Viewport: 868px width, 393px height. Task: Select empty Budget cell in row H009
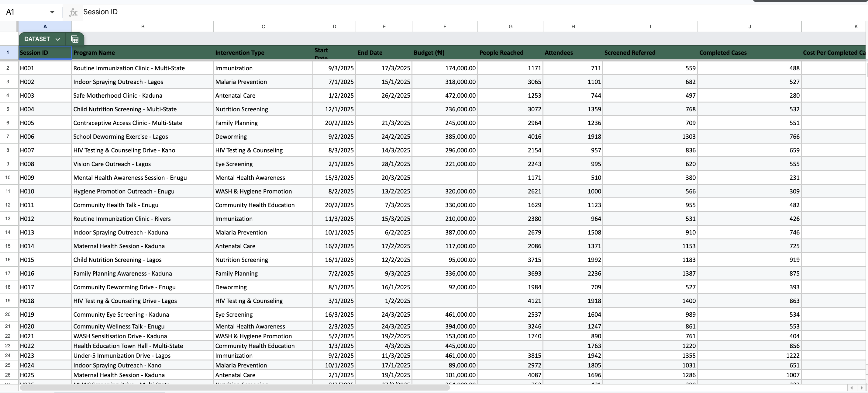[x=444, y=178]
